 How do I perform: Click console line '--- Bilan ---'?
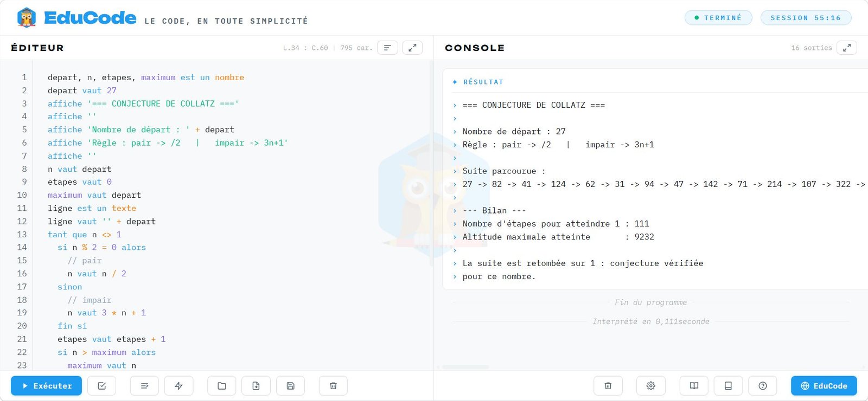pos(494,210)
